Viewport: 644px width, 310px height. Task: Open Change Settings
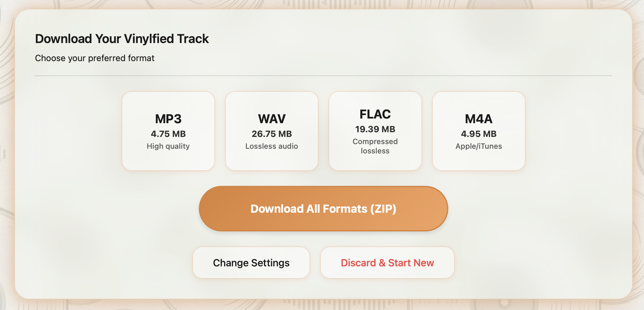pos(251,262)
